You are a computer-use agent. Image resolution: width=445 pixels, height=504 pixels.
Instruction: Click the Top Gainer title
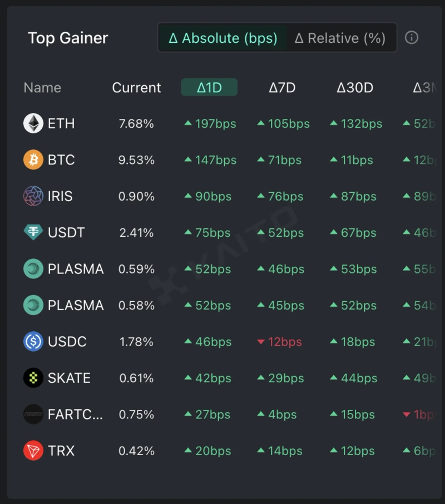[68, 38]
